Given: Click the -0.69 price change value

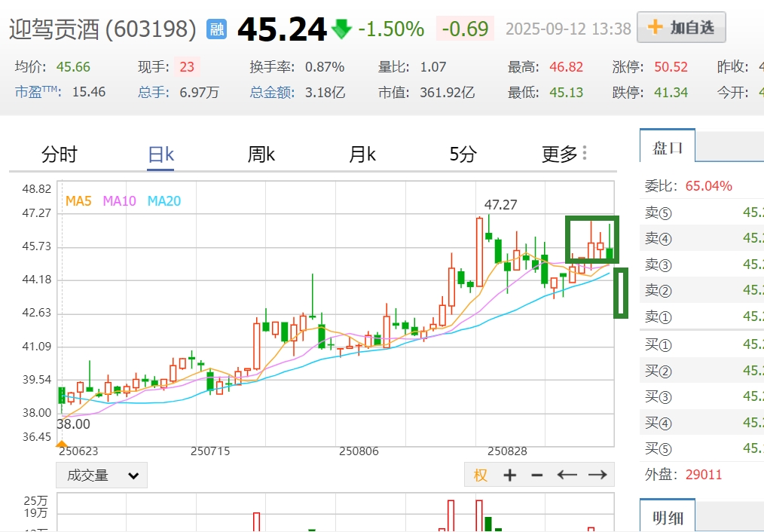Looking at the screenshot, I should click(x=465, y=29).
